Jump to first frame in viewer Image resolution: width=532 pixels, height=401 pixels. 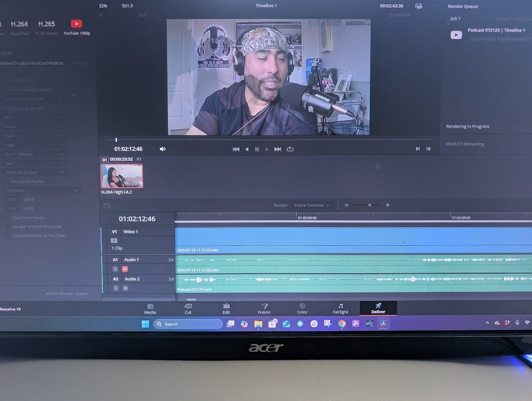point(236,149)
